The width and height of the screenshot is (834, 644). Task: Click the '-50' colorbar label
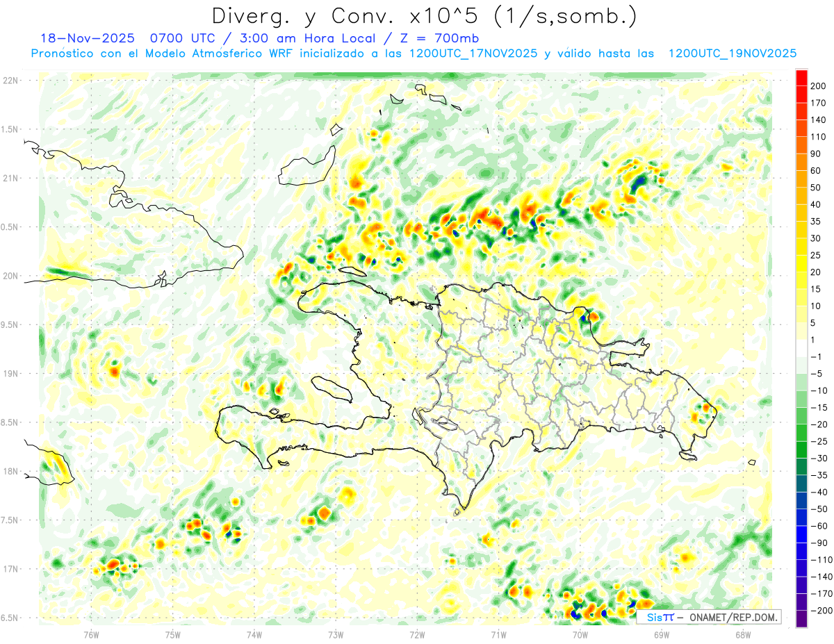pos(819,509)
